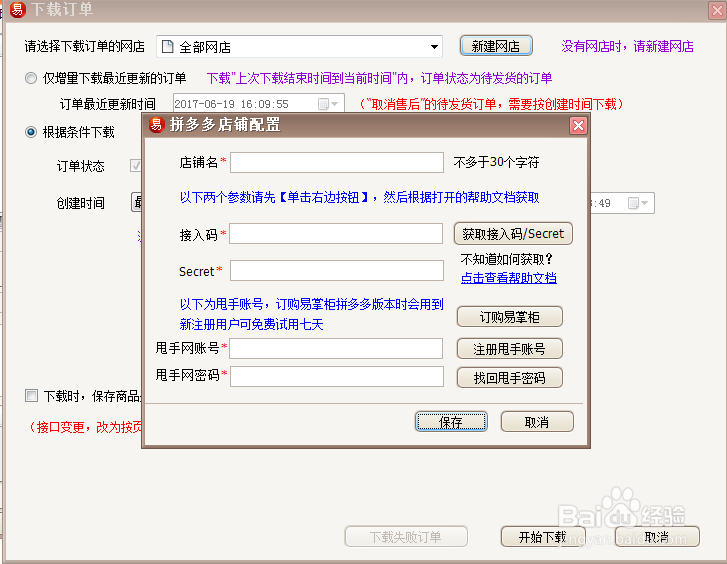This screenshot has height=564, width=727.
Task: Click the 订单最近更新时间 date field
Action: (258, 104)
